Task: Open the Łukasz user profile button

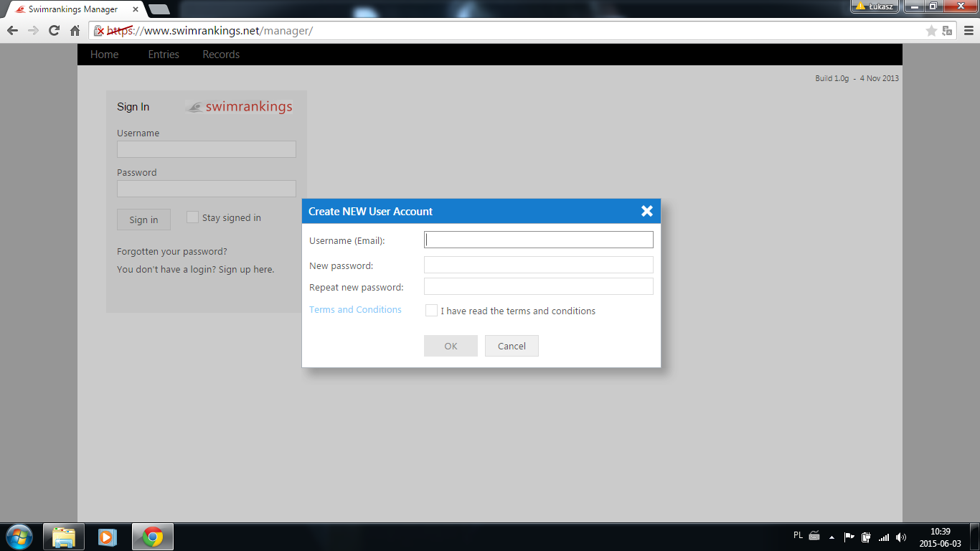Action: 875,6
